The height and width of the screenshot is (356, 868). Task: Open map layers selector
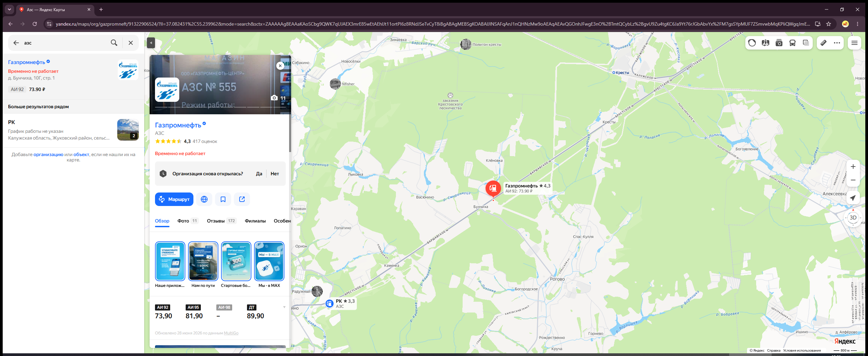tap(806, 43)
